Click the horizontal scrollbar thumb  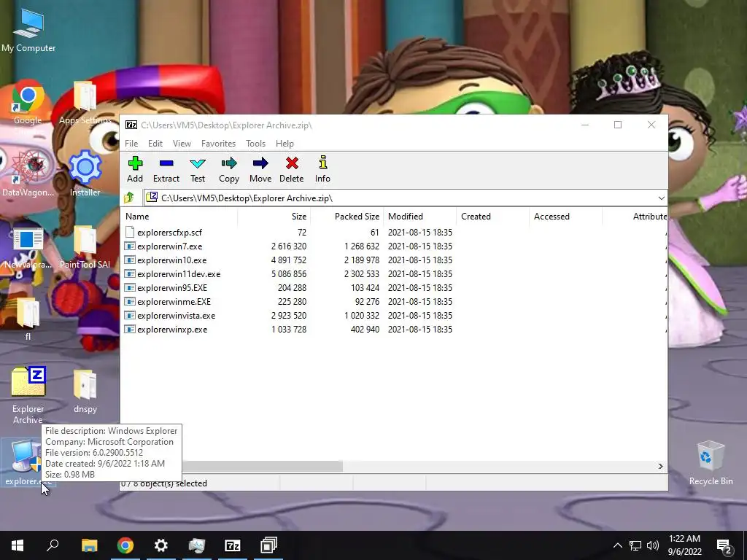click(262, 466)
